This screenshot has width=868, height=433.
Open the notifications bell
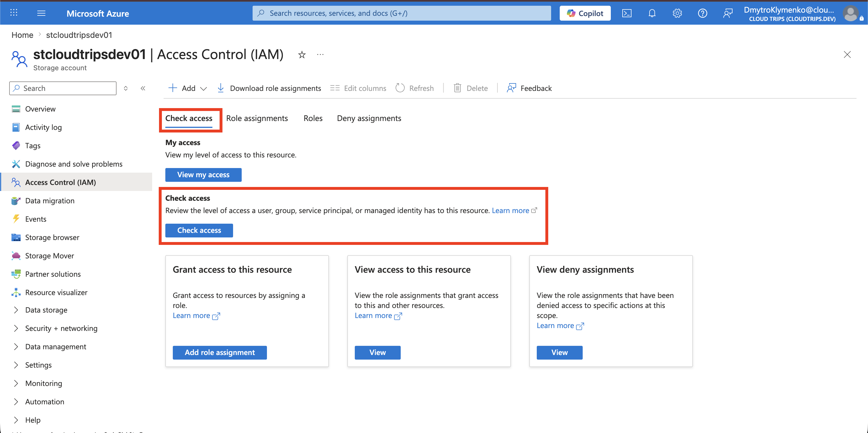pyautogui.click(x=652, y=13)
